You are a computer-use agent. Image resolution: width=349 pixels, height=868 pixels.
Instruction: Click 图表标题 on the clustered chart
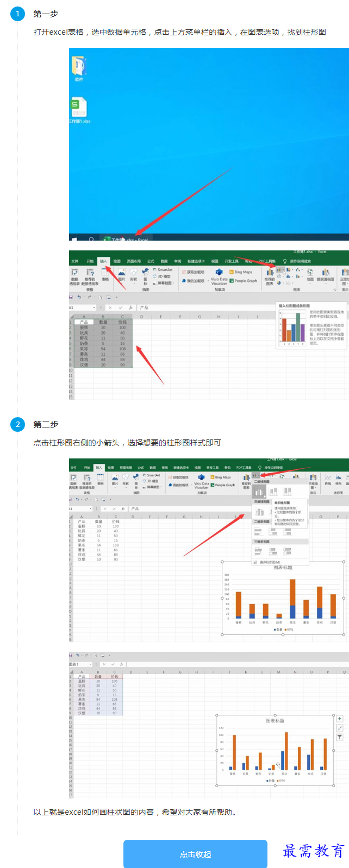(275, 721)
